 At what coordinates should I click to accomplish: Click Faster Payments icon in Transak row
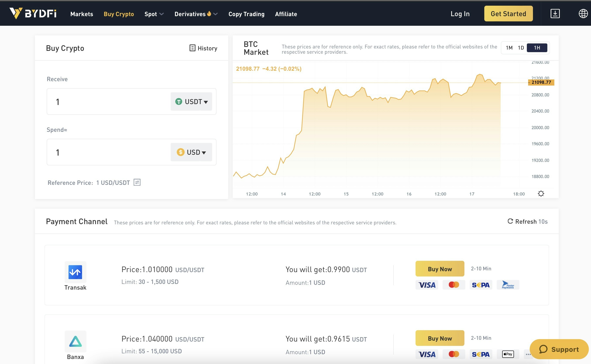click(x=508, y=285)
